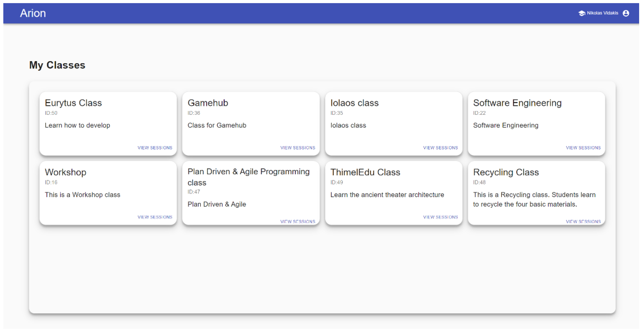View sessions for Workshop class
644x334 pixels.
[x=155, y=217]
